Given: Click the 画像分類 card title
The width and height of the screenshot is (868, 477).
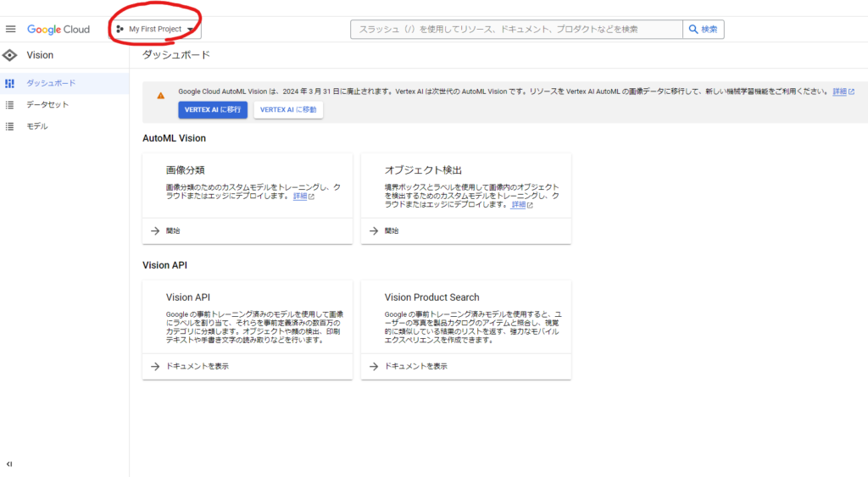Looking at the screenshot, I should 185,170.
